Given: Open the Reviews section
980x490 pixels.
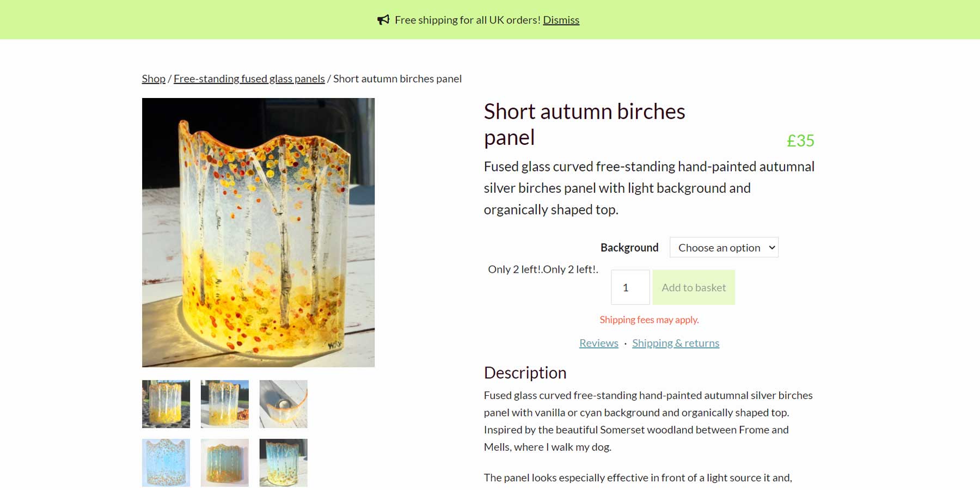Looking at the screenshot, I should (x=598, y=343).
